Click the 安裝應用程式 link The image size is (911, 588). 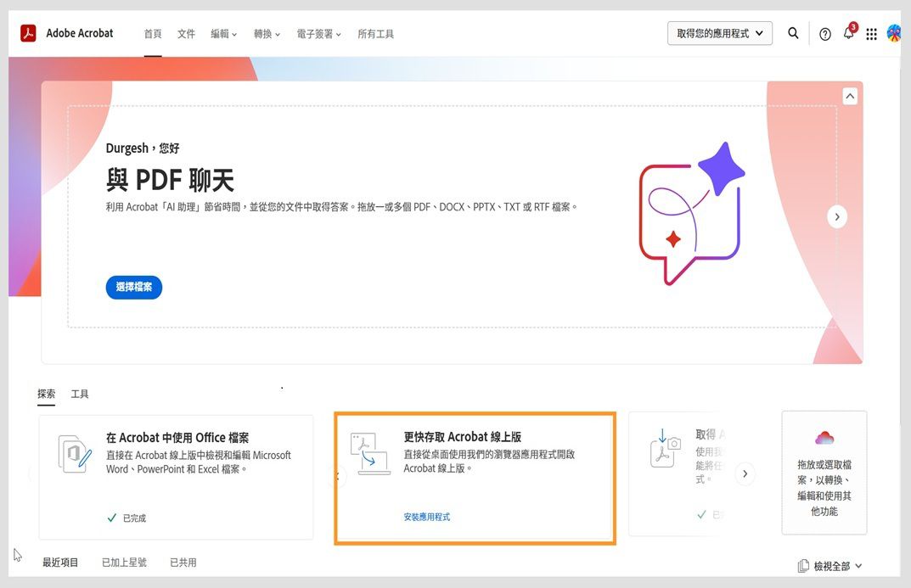click(427, 516)
